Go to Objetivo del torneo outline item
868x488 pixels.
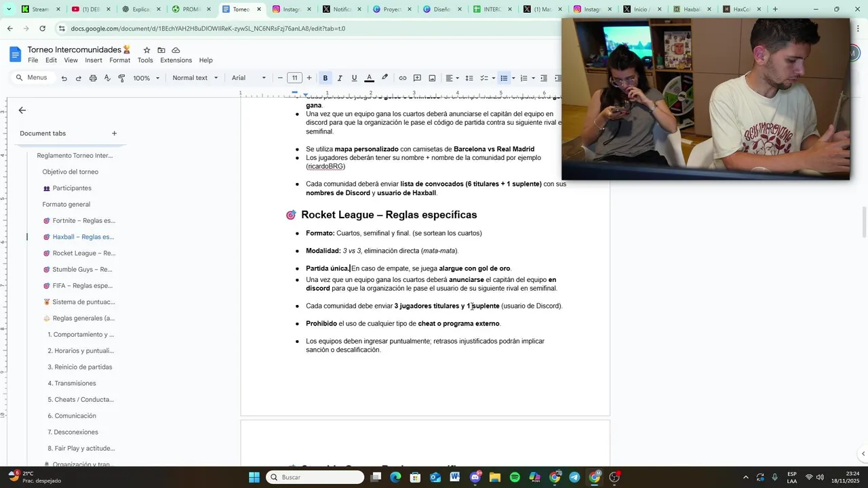[x=71, y=172]
